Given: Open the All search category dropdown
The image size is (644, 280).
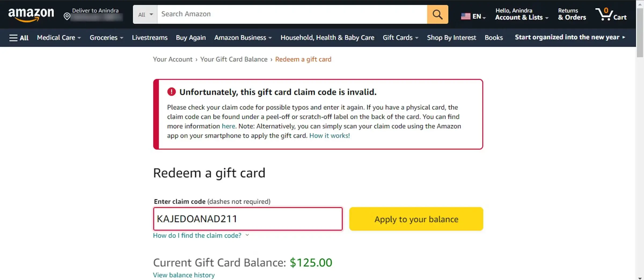Looking at the screenshot, I should click(145, 14).
